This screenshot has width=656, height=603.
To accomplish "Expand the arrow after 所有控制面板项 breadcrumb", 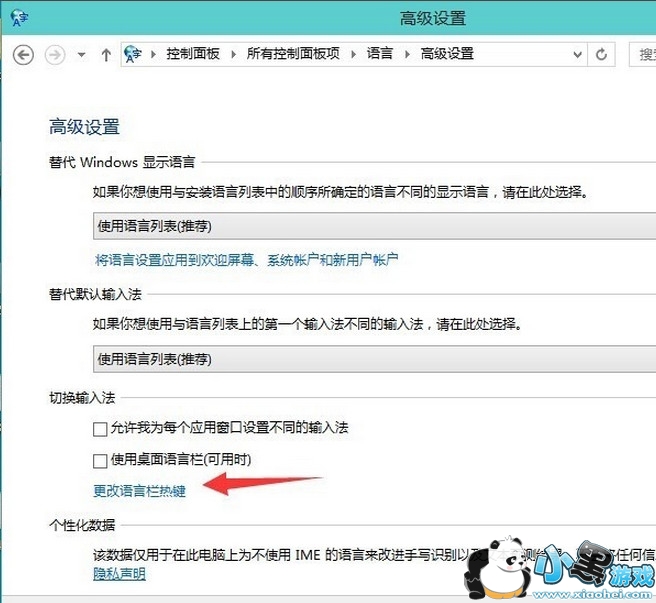I will 354,54.
